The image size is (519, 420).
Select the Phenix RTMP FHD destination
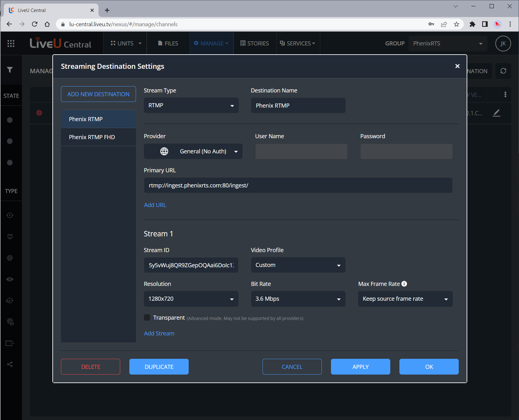coord(98,137)
